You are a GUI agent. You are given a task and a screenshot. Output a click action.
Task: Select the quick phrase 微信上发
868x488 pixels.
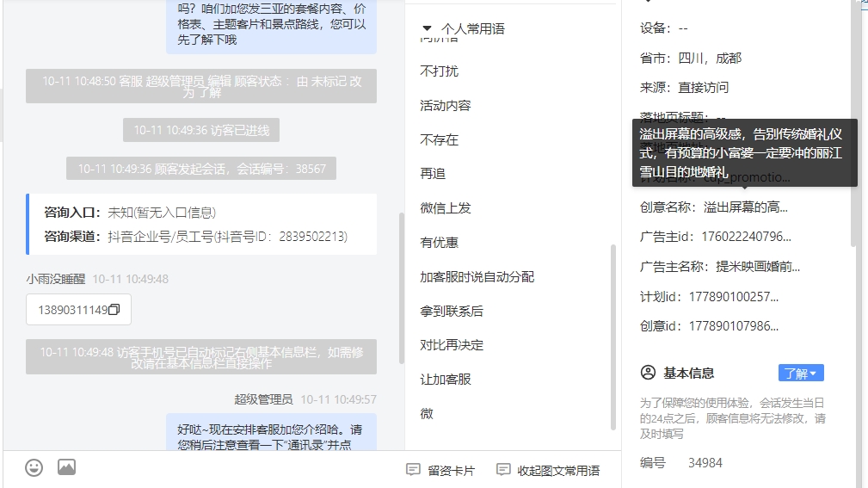pos(445,207)
